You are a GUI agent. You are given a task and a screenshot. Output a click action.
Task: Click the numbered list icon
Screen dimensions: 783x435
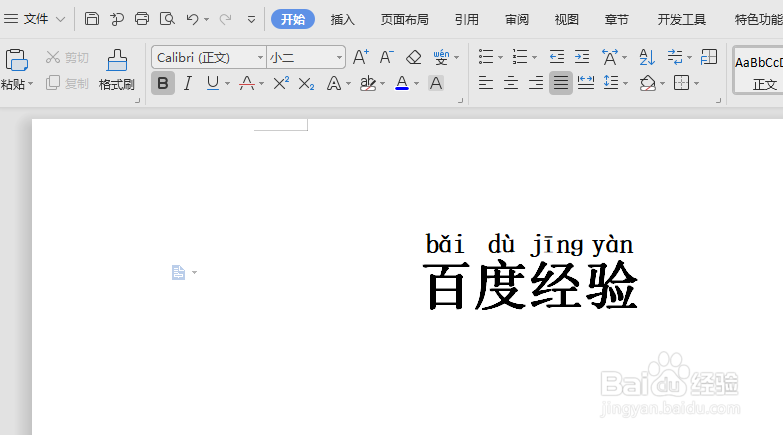(x=520, y=57)
